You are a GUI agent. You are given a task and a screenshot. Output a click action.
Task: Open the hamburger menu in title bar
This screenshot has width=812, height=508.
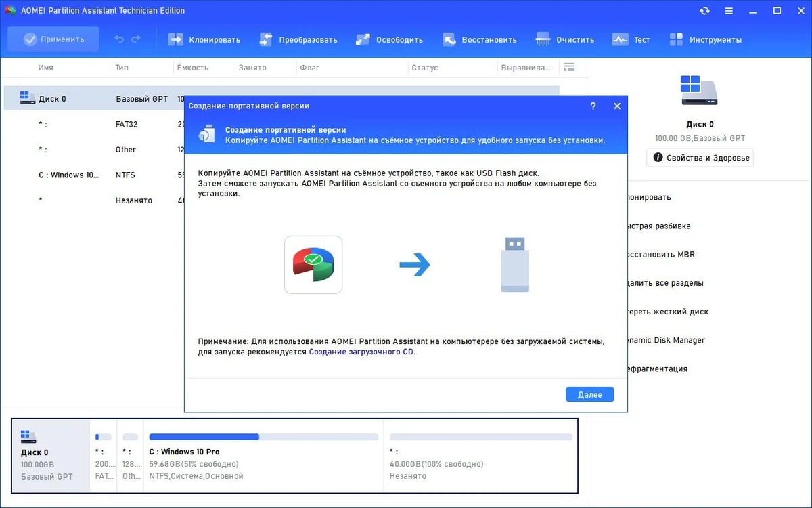point(729,11)
